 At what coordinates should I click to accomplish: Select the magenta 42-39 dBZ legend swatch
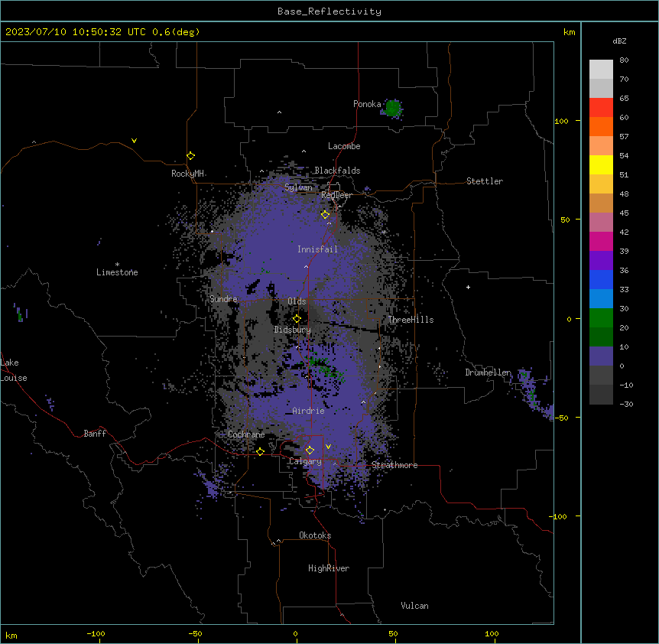coord(601,241)
